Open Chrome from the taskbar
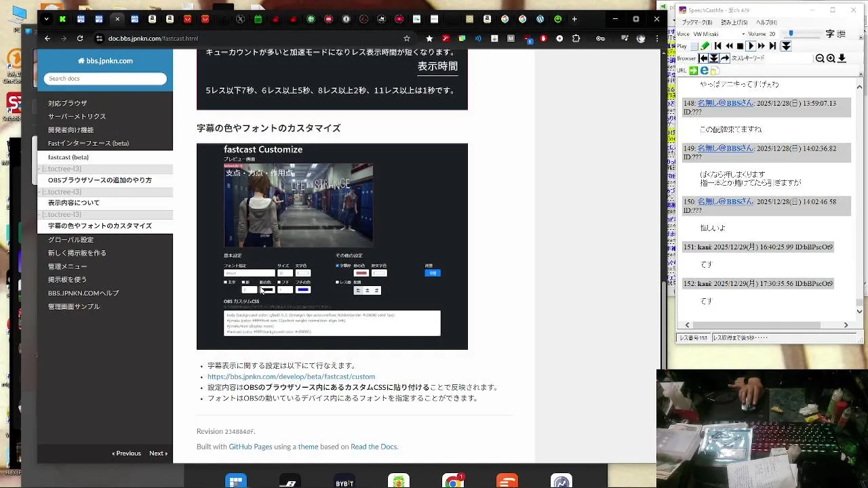Viewport: 868px width, 488px height. coord(453,481)
